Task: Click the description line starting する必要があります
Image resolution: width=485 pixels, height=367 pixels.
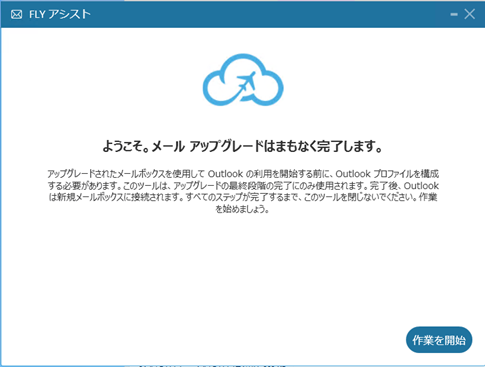Action: pos(243,185)
